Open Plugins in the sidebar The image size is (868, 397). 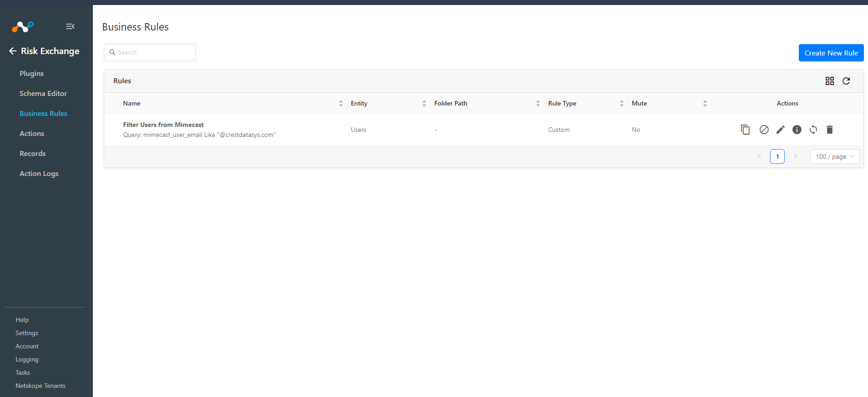(x=31, y=73)
